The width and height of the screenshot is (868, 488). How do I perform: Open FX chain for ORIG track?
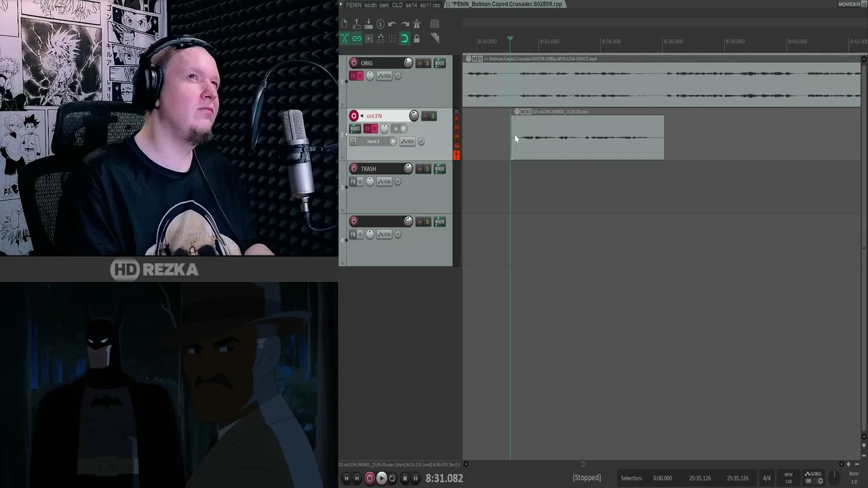(353, 76)
